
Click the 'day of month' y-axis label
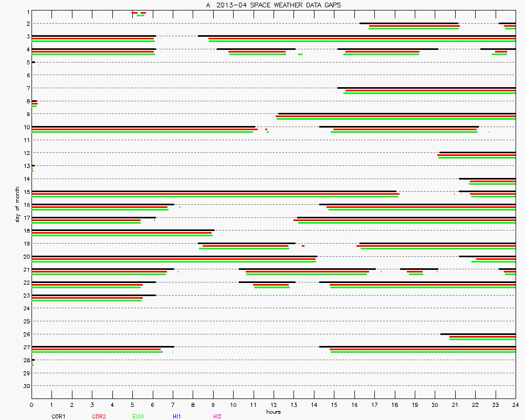click(x=17, y=205)
